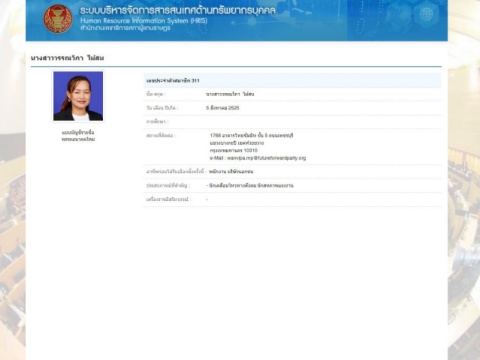Select the previous occupation value text
480x360 pixels.
click(231, 172)
